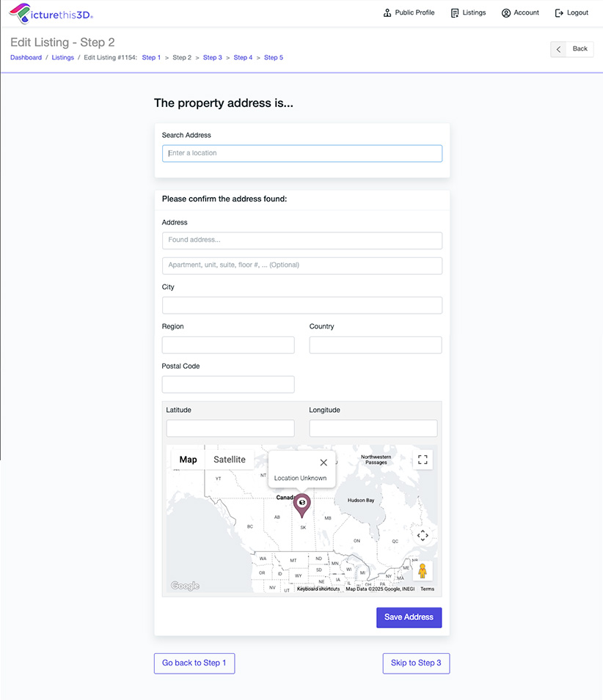The image size is (603, 700).
Task: Click the Save Address button
Action: click(x=409, y=617)
